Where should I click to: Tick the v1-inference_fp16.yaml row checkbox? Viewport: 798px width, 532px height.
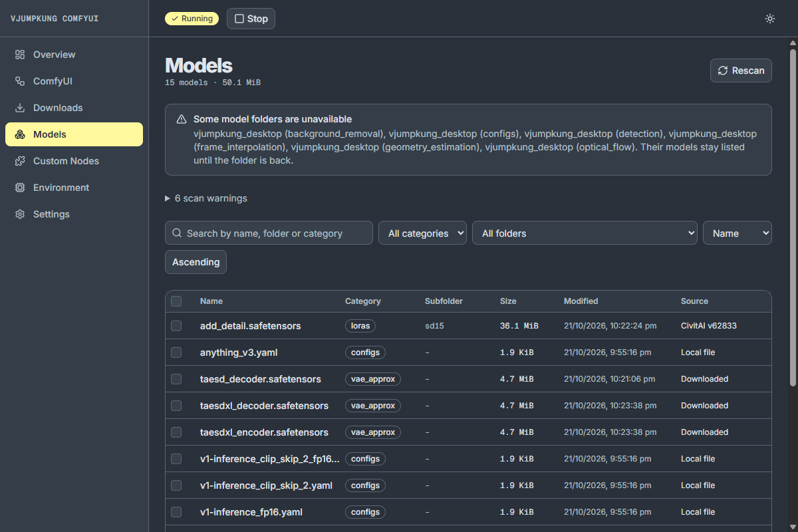point(176,512)
